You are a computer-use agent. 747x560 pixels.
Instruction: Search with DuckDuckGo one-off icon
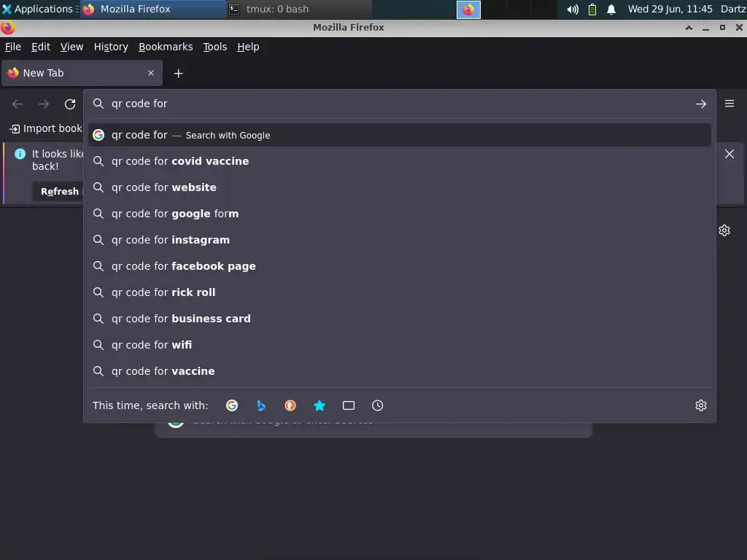[x=290, y=405]
